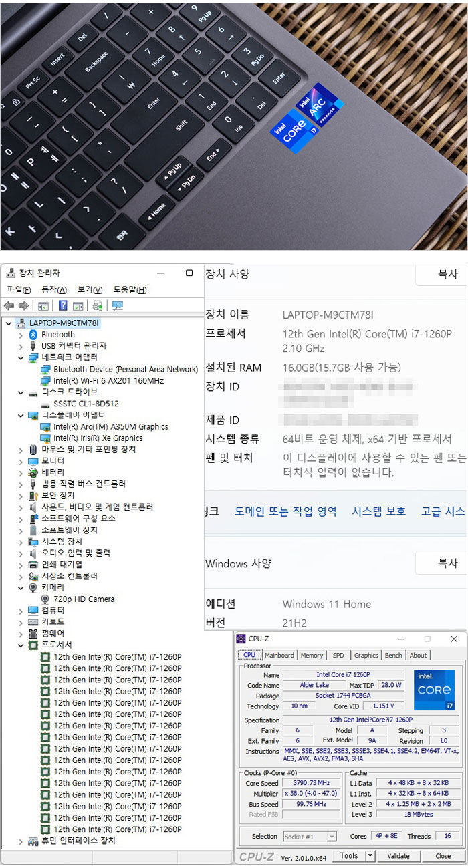Select the 720p HD Camera device
Screen dimensions: 468x868
tap(84, 599)
